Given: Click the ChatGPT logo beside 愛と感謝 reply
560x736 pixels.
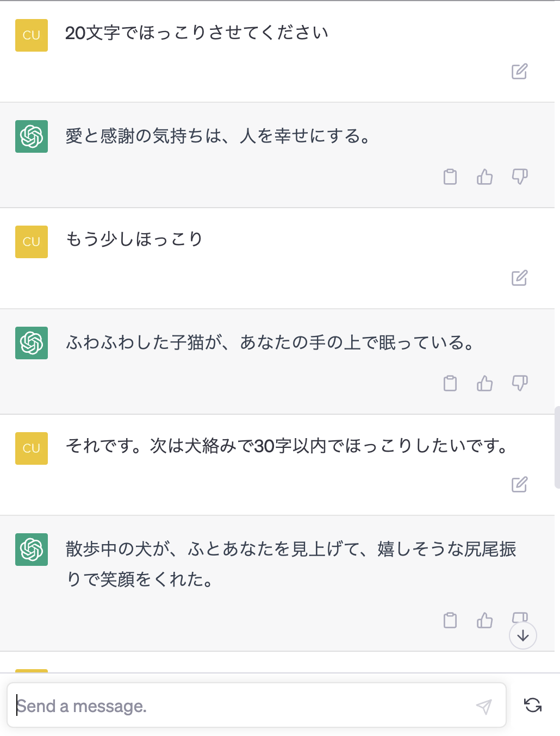Looking at the screenshot, I should click(32, 136).
